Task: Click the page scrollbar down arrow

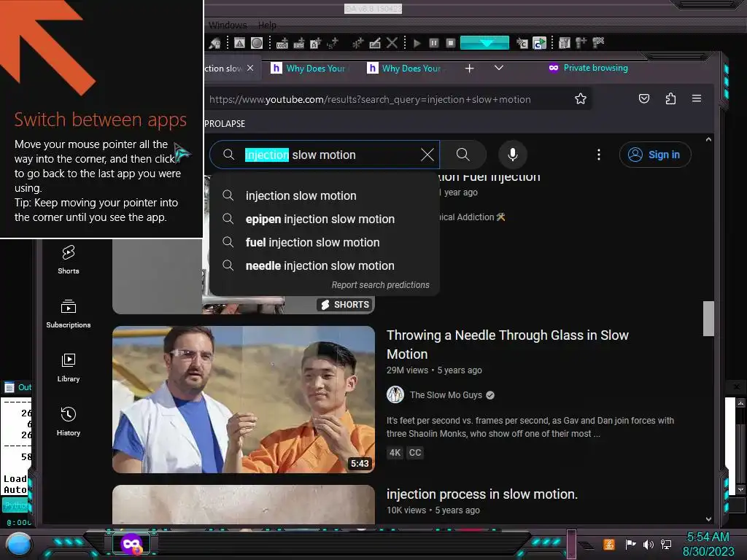Action: pos(708,519)
